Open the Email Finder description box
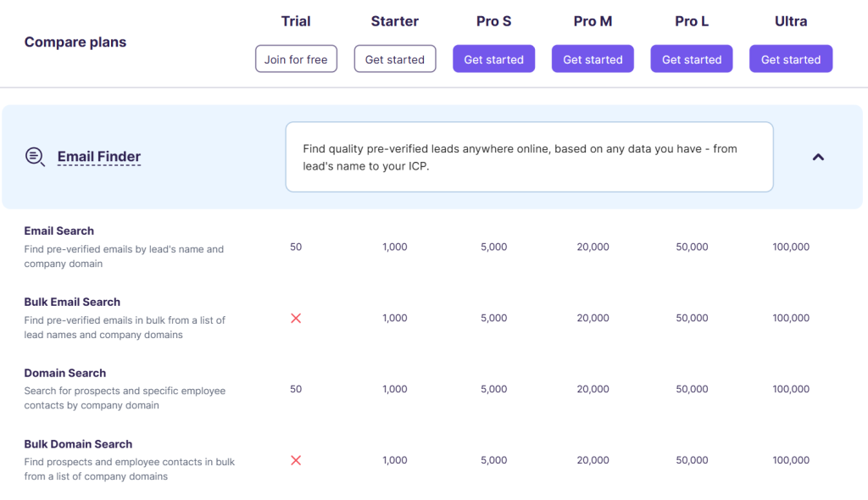Screen dimensions: 868x500 (x=529, y=158)
